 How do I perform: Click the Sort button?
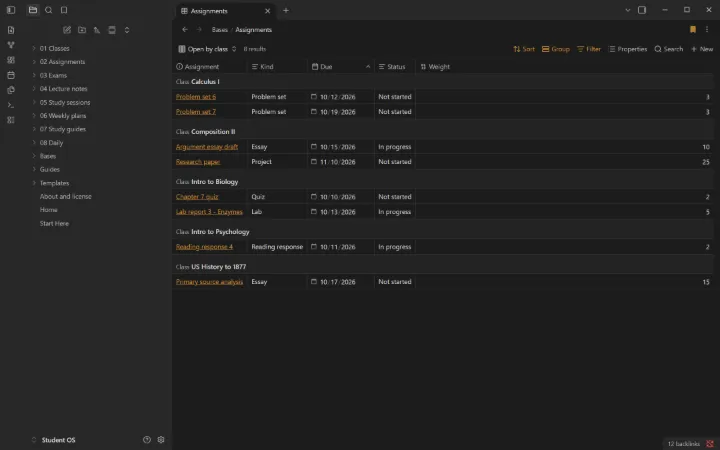click(524, 49)
